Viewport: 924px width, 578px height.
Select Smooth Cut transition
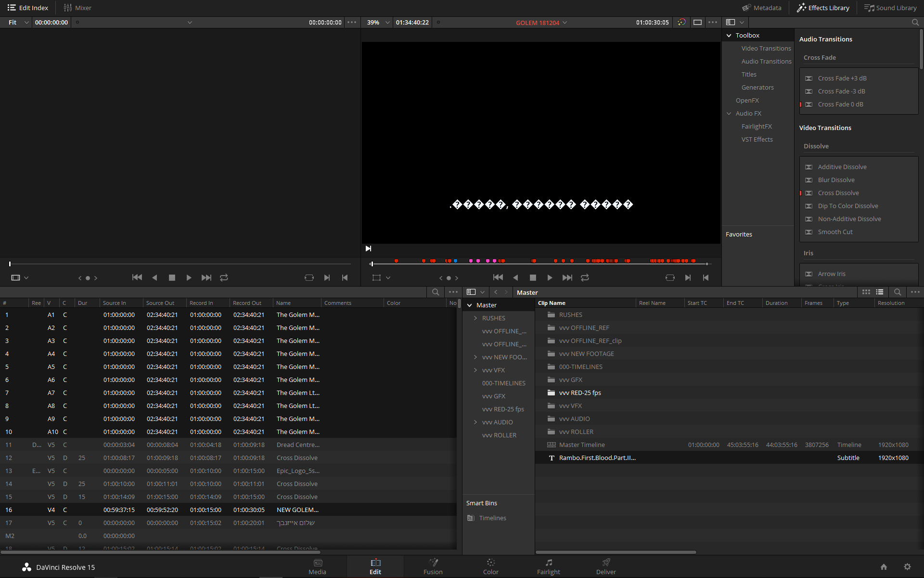coord(835,232)
